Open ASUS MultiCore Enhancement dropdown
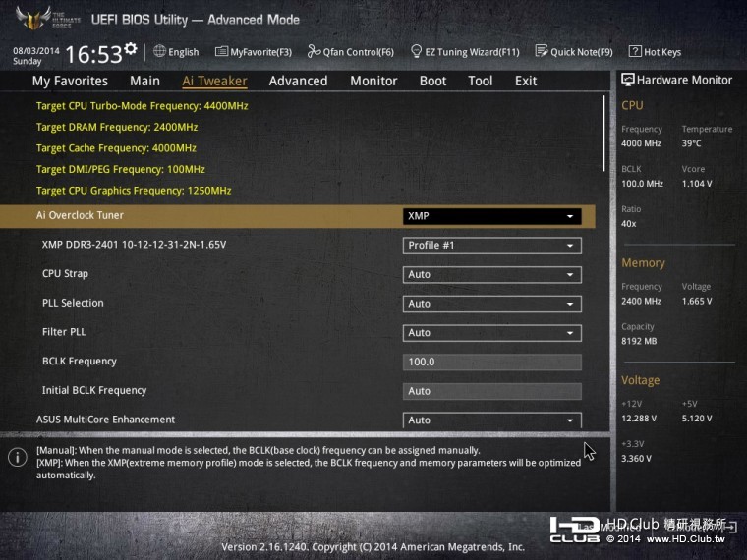Screen dimensions: 747x560 point(492,420)
